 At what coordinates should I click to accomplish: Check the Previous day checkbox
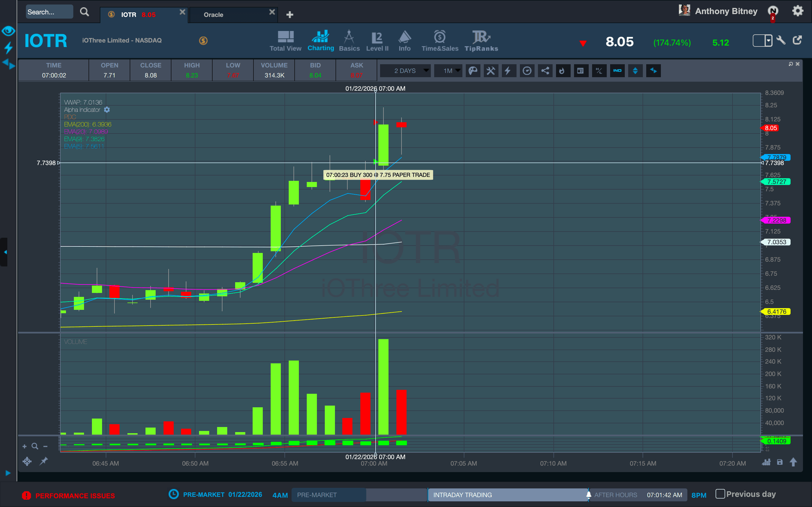[x=720, y=493]
